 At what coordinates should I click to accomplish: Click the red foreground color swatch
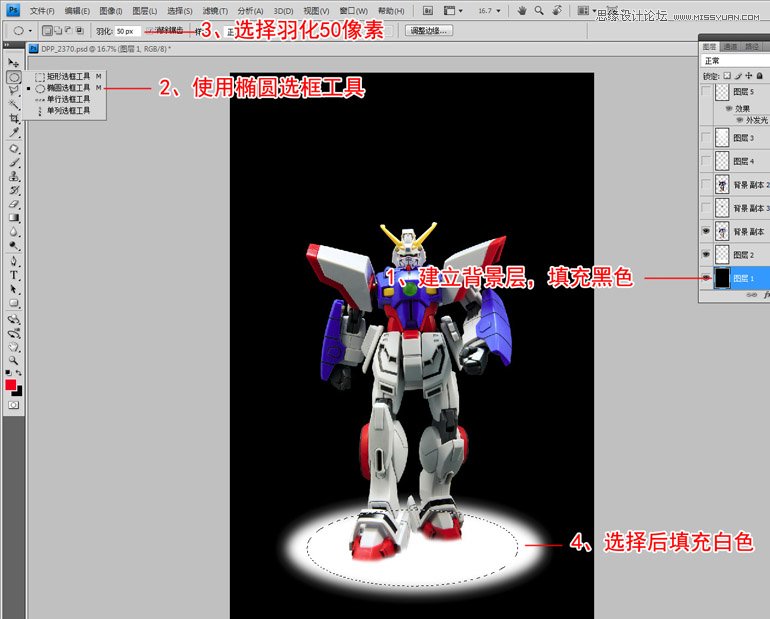[11, 384]
